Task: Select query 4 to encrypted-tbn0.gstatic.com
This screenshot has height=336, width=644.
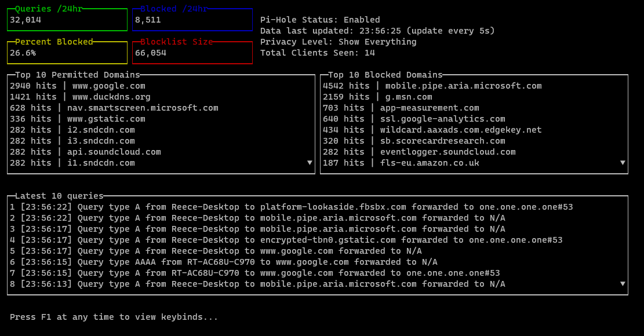Action: 286,240
